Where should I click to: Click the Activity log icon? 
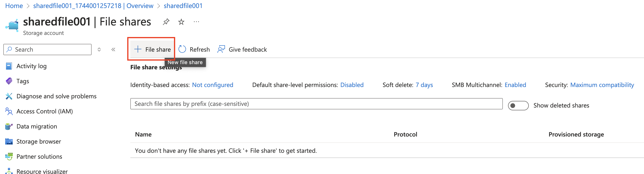pyautogui.click(x=9, y=66)
